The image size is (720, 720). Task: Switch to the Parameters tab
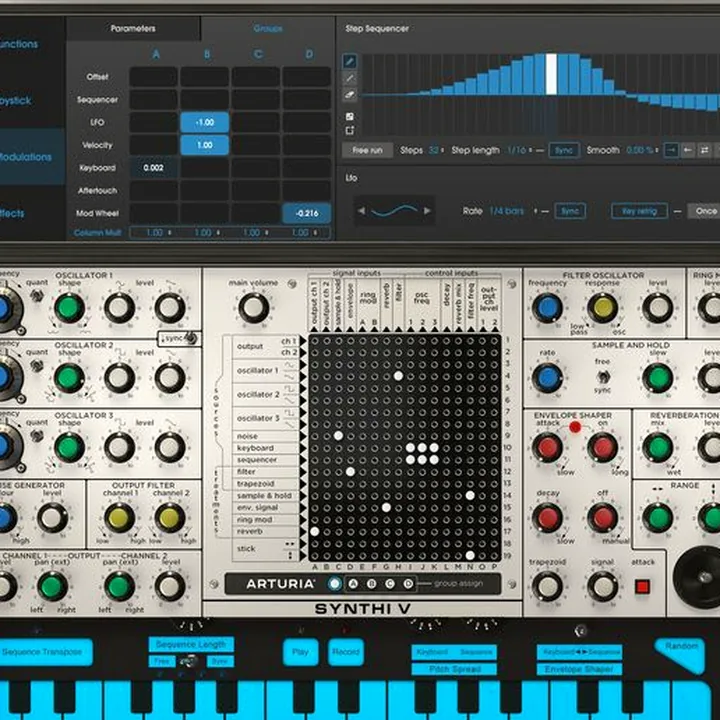tap(133, 28)
